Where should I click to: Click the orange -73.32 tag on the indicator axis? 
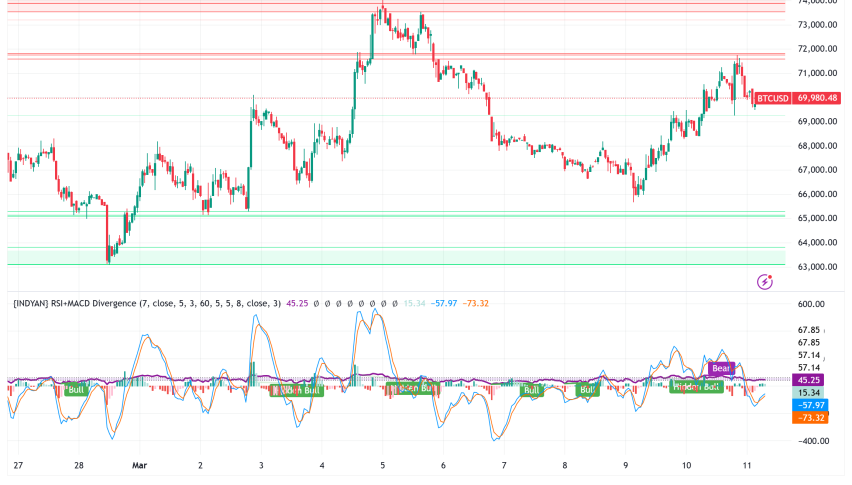pos(810,417)
